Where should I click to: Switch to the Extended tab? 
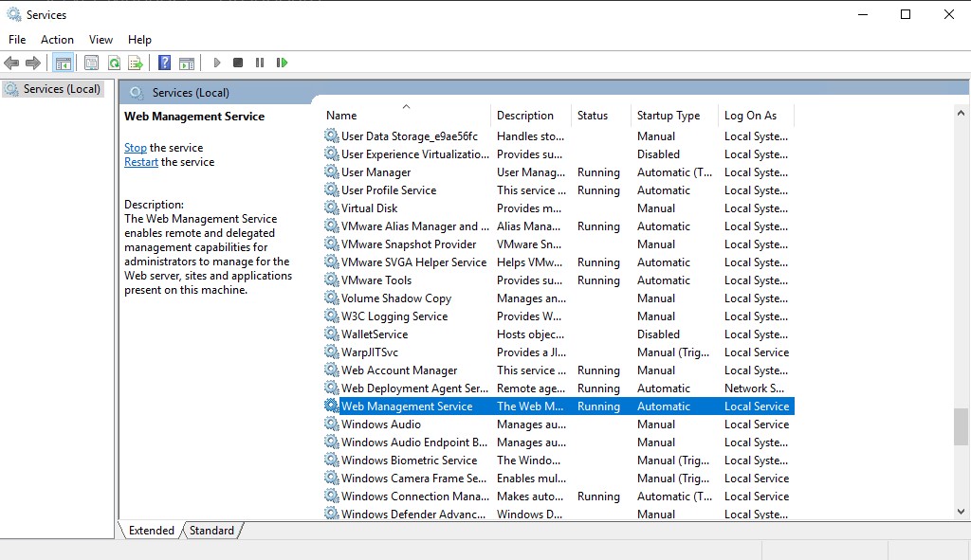[151, 531]
